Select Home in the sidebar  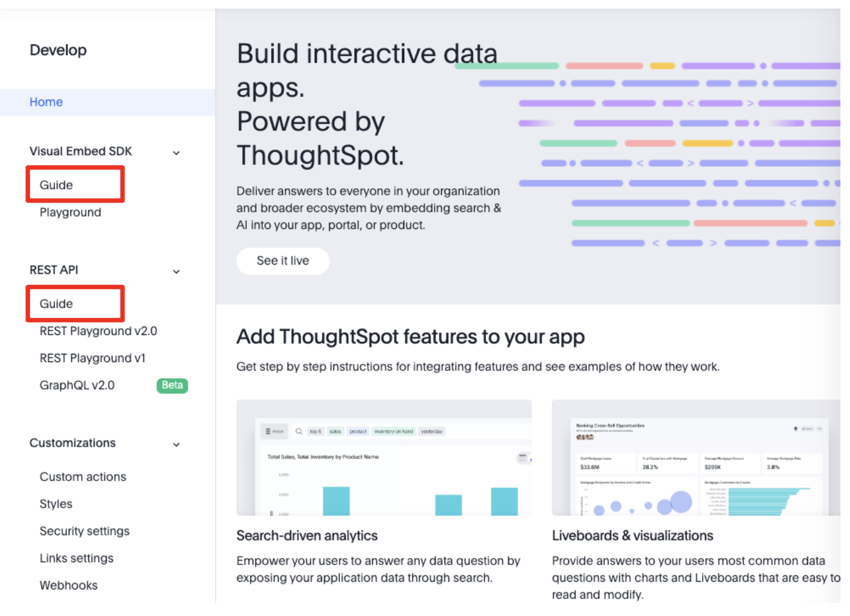click(46, 102)
